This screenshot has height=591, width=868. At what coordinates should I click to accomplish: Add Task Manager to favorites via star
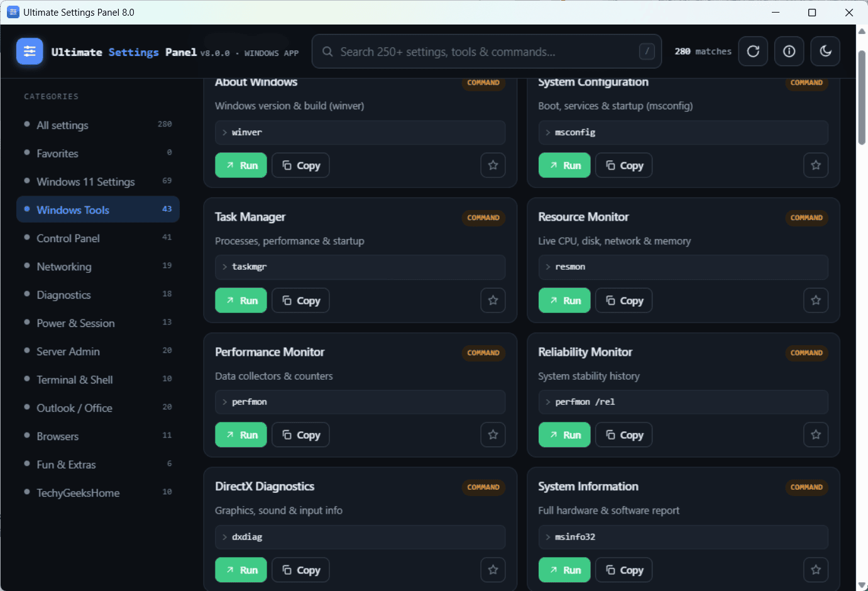[493, 301]
